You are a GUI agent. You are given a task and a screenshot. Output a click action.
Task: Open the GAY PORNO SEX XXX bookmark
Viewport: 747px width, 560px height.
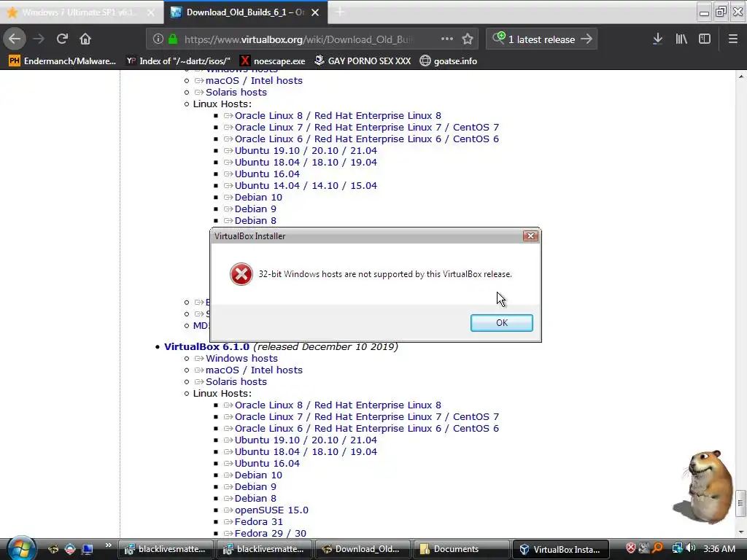tap(363, 61)
